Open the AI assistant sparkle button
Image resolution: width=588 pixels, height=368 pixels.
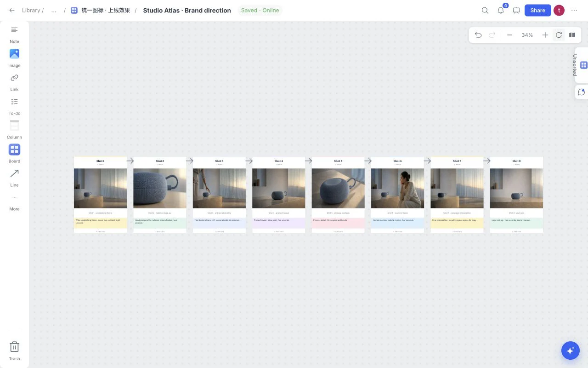click(x=571, y=351)
